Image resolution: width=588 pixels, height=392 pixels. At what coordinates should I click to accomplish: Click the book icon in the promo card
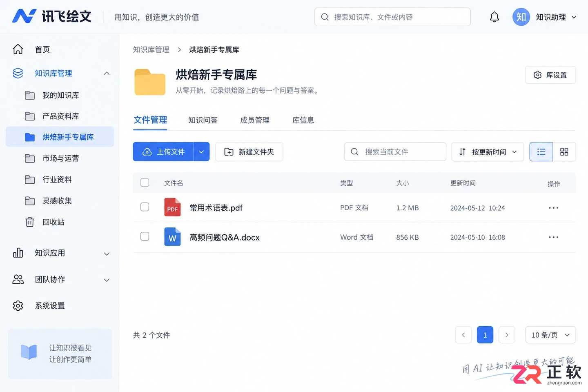(29, 352)
